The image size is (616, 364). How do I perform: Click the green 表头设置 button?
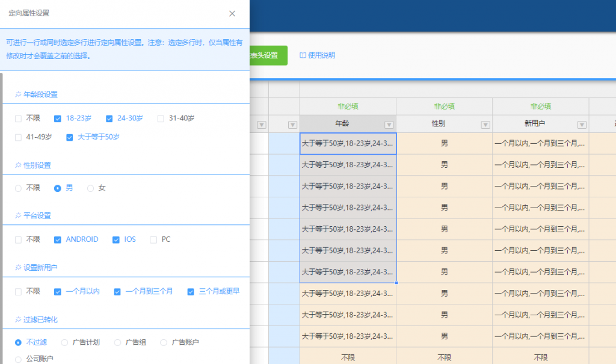[x=269, y=55]
